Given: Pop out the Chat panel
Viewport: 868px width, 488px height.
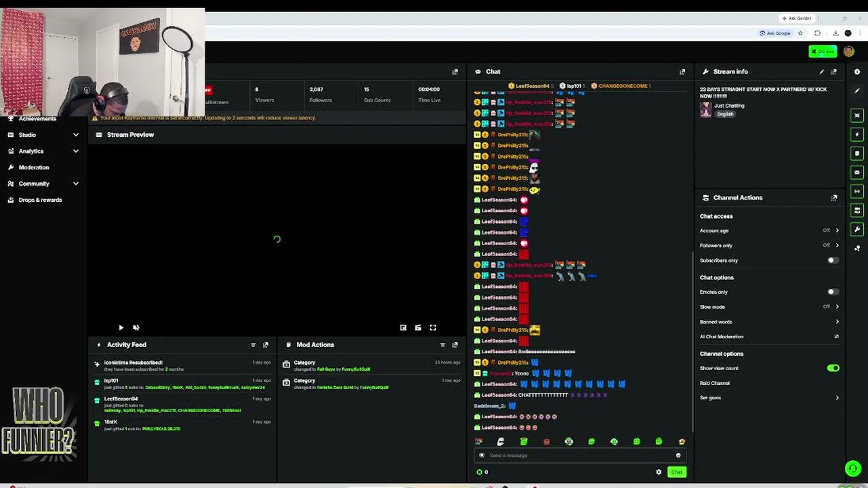Looking at the screenshot, I should point(682,72).
